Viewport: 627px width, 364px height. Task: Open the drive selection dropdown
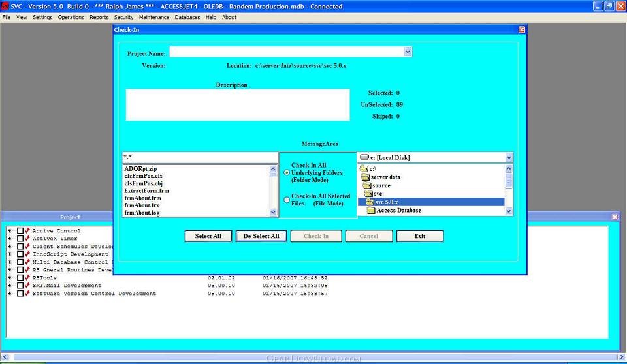pos(509,157)
